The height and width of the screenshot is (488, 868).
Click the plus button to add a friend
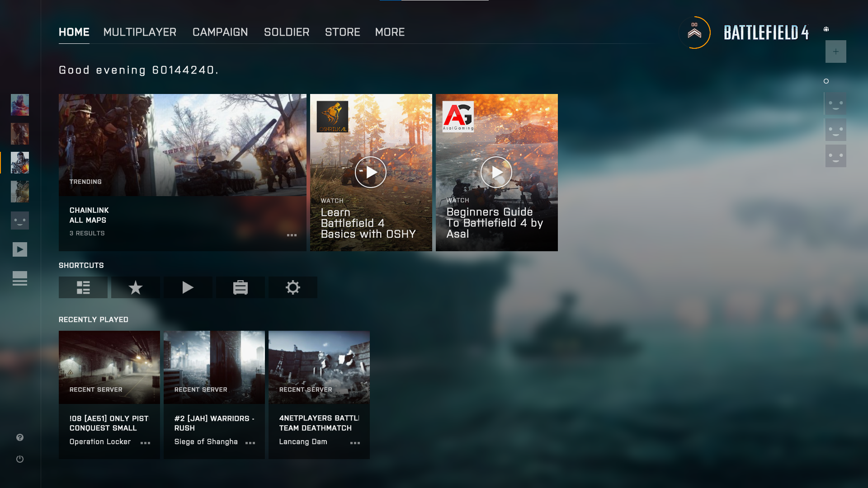tap(836, 52)
